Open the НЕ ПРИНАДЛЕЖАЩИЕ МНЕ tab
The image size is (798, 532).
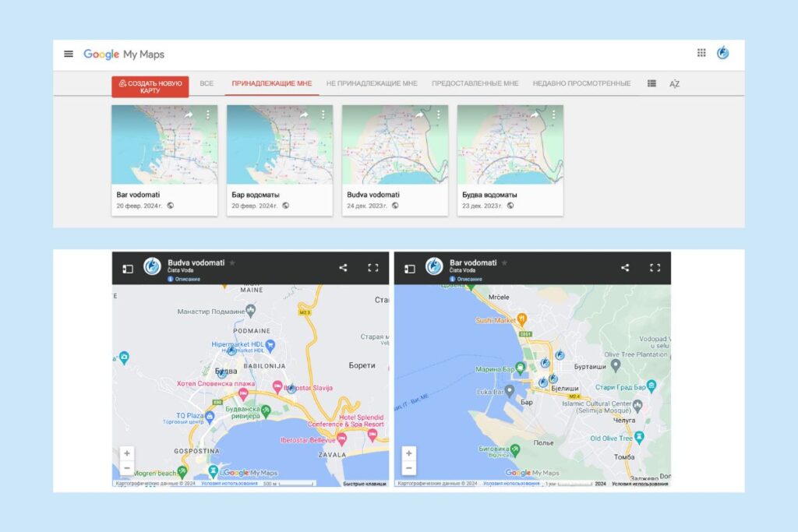pos(372,83)
